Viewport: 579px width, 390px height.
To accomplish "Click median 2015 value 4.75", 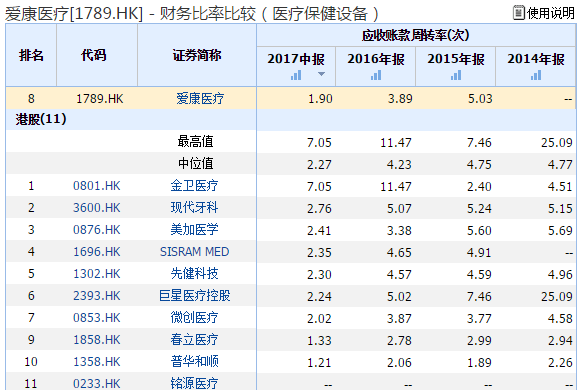I will pos(479,164).
